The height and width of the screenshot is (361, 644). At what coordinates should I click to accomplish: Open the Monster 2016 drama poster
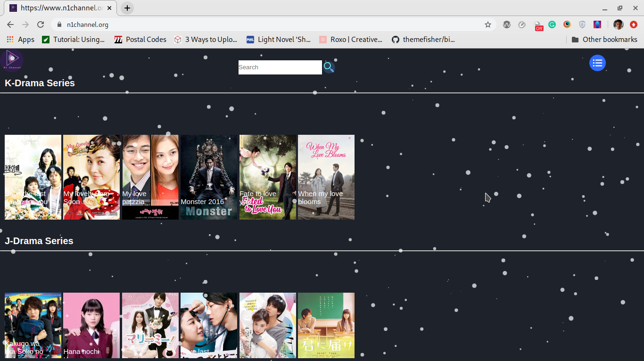pos(209,177)
